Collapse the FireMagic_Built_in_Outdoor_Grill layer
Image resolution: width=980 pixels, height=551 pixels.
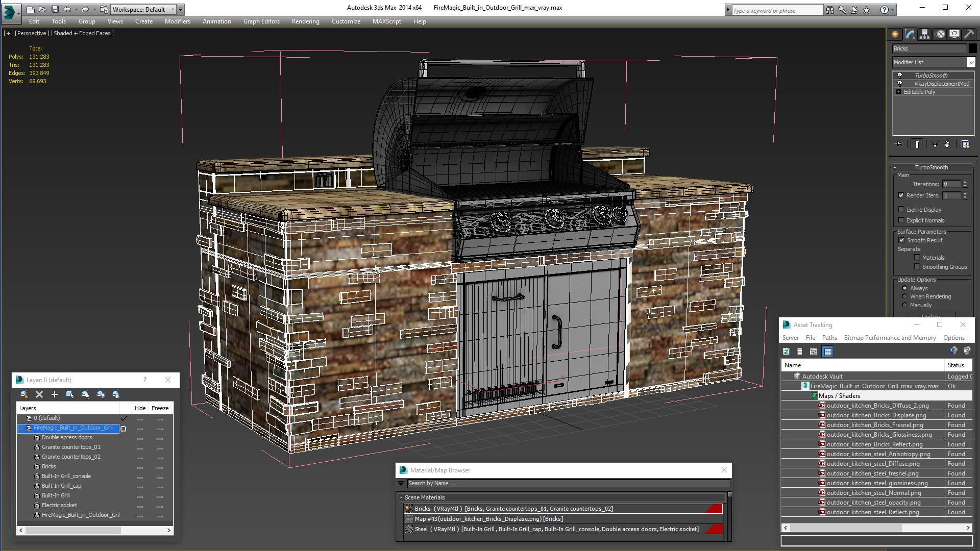click(21, 428)
